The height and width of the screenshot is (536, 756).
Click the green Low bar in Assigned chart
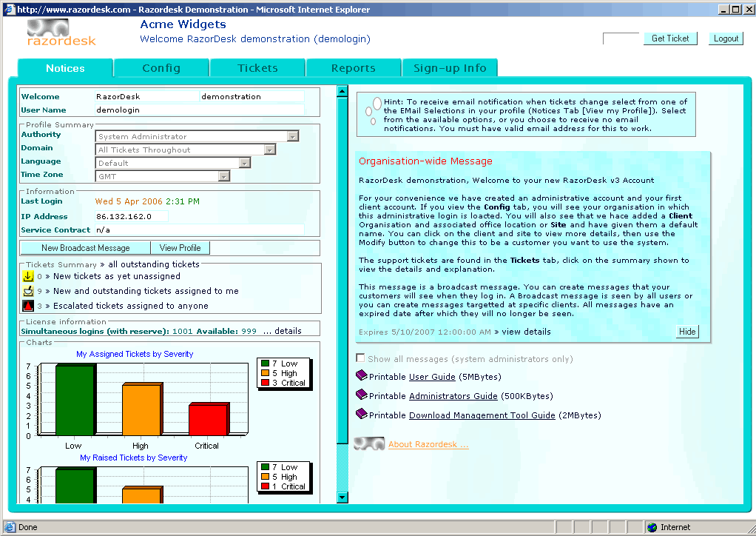click(x=75, y=400)
